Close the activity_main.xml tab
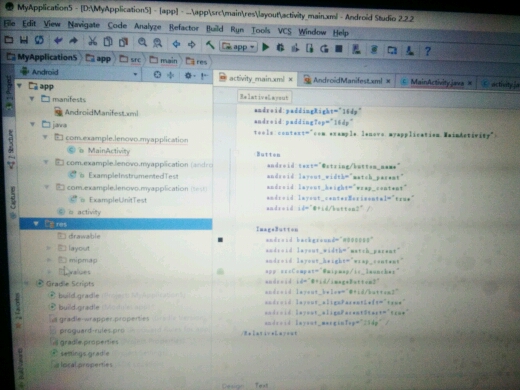 (291, 79)
